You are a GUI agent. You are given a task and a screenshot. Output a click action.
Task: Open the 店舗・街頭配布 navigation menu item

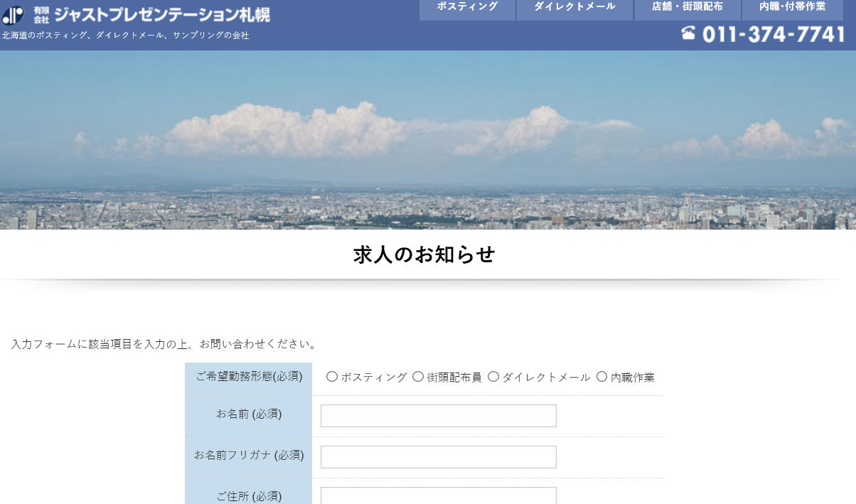point(687,7)
